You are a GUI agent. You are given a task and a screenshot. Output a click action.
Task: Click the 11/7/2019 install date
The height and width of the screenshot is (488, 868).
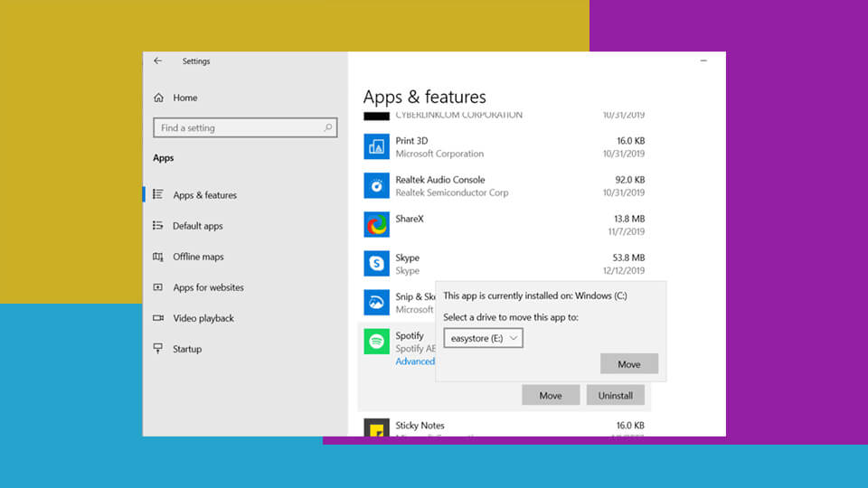626,232
